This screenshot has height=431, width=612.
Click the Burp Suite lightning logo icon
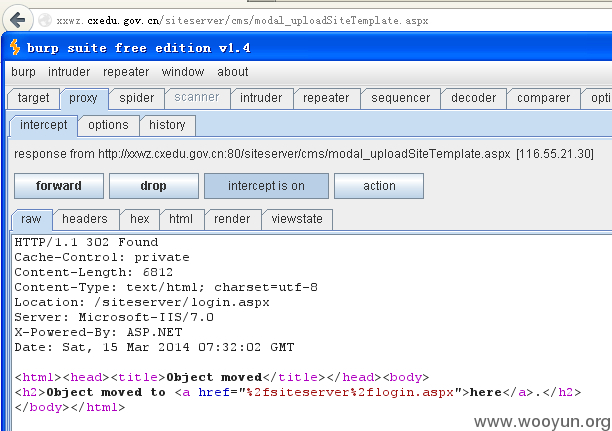coord(15,47)
